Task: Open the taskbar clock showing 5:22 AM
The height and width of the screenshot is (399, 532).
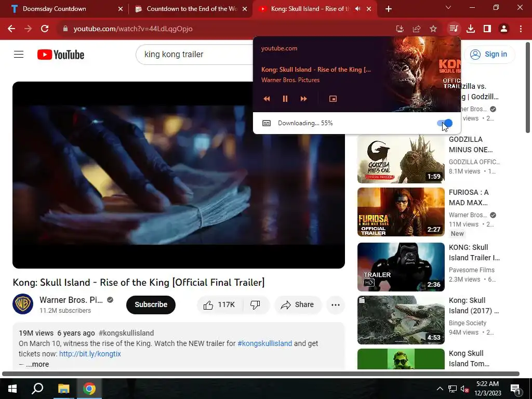Action: coord(487,389)
